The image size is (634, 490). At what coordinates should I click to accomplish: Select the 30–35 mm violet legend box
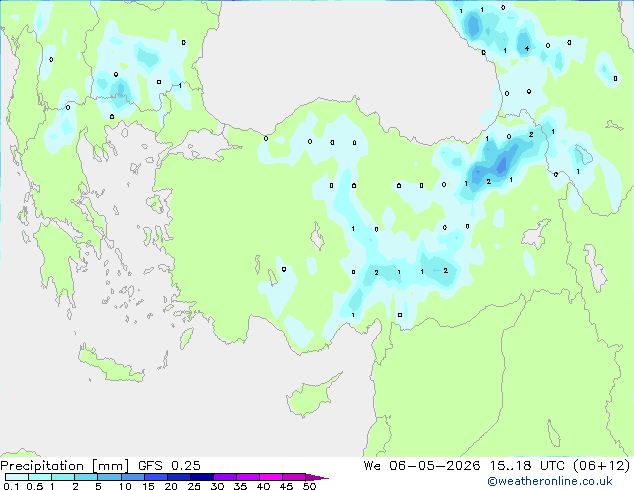pos(224,477)
